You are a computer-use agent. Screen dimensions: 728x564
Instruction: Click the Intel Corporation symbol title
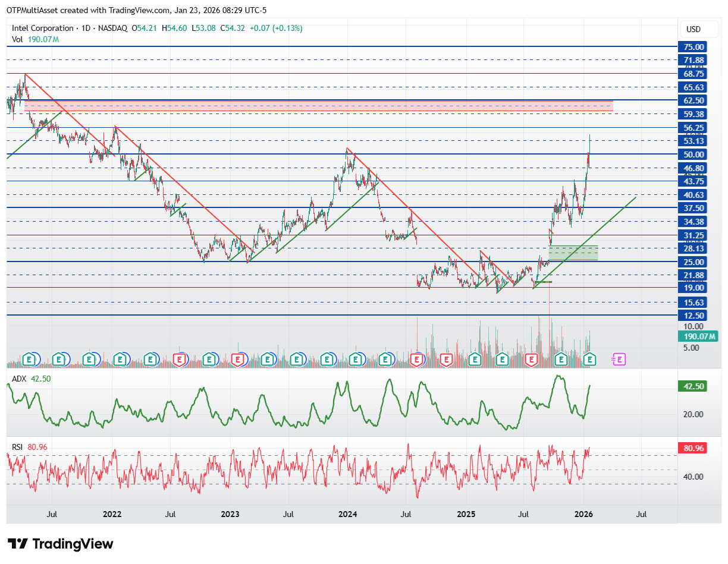click(x=43, y=28)
